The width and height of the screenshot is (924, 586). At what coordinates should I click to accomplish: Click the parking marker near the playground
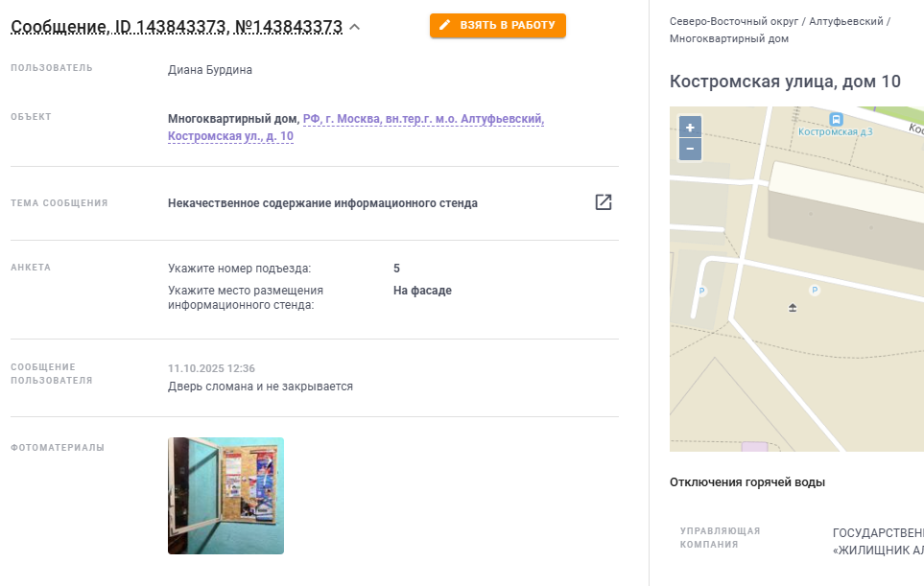(x=815, y=290)
